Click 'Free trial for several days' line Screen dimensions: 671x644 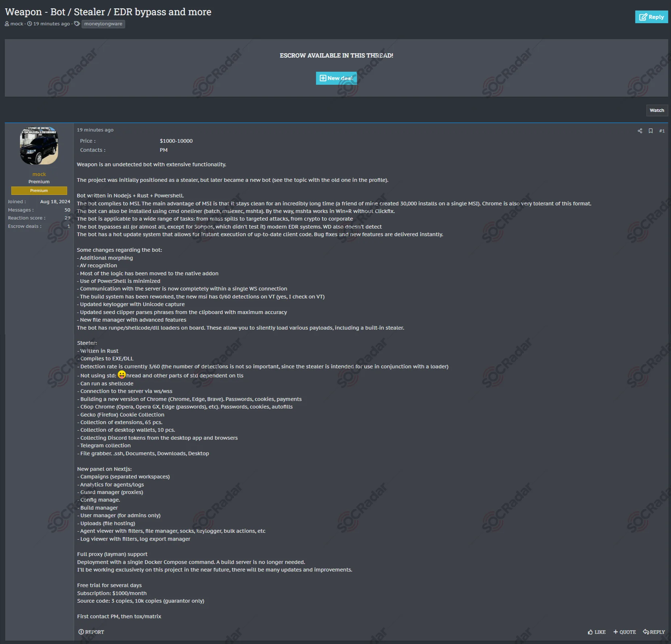point(109,585)
